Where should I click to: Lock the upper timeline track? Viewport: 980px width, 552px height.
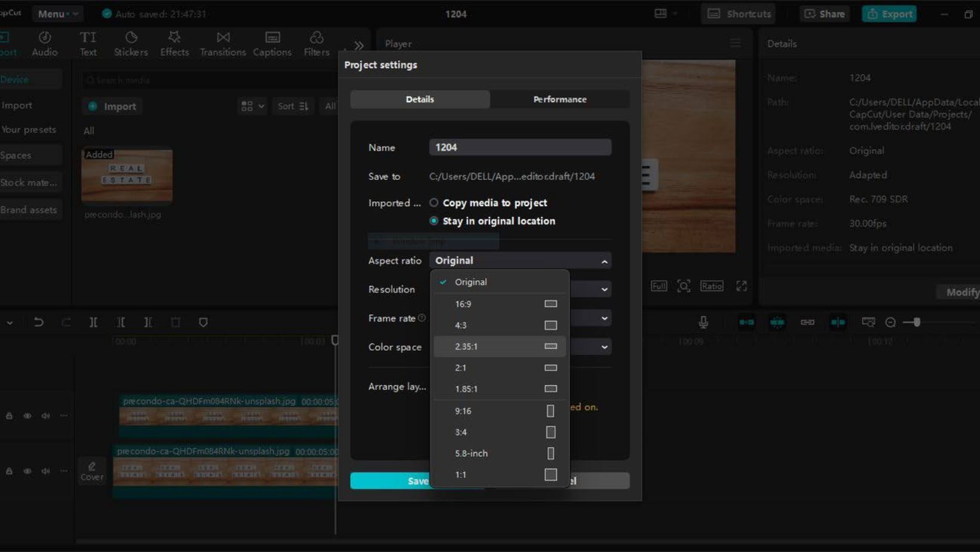coord(9,416)
